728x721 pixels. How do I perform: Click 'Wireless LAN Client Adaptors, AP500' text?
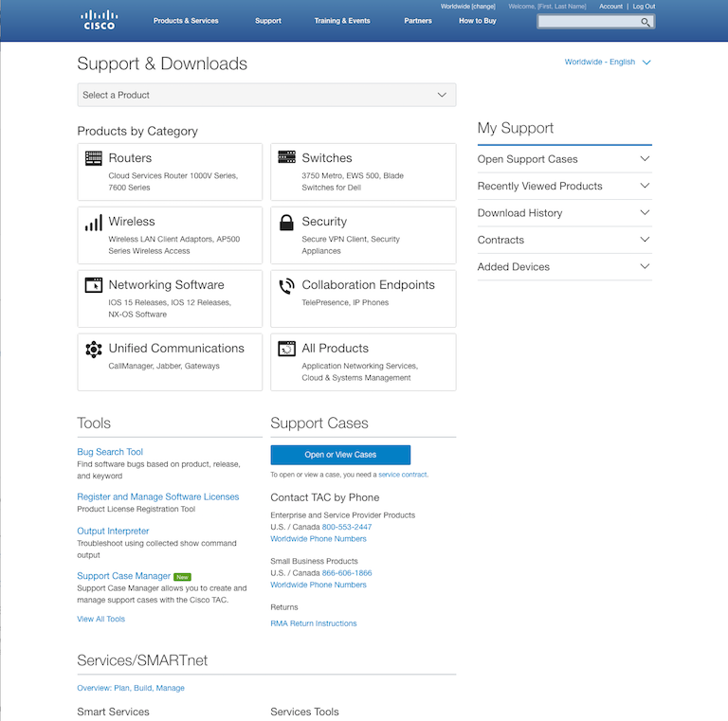pyautogui.click(x=174, y=240)
